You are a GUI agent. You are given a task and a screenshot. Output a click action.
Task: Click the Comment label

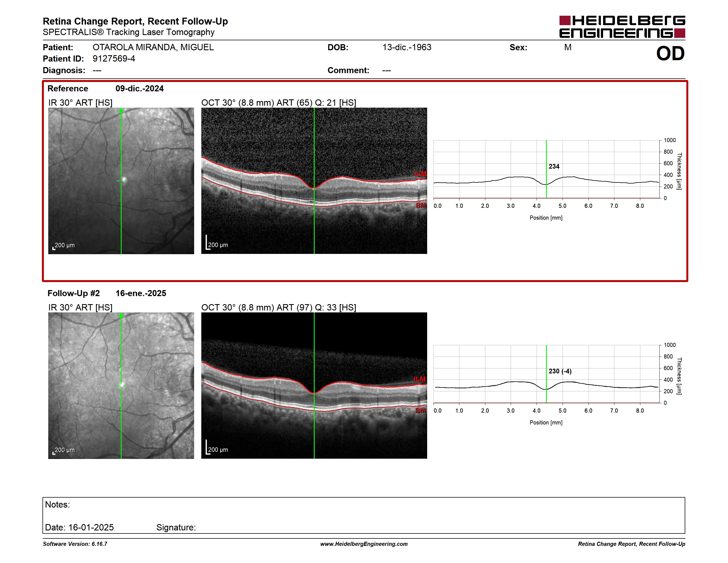coord(348,70)
